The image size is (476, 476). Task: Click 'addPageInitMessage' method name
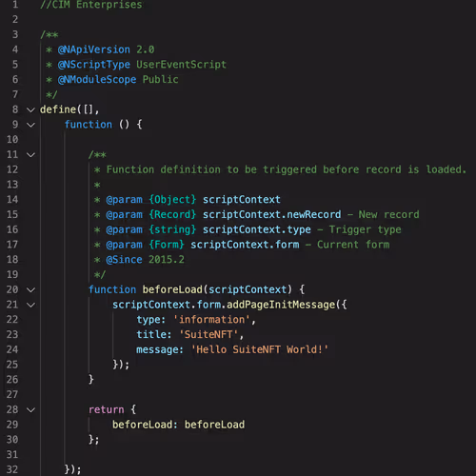[x=281, y=305]
